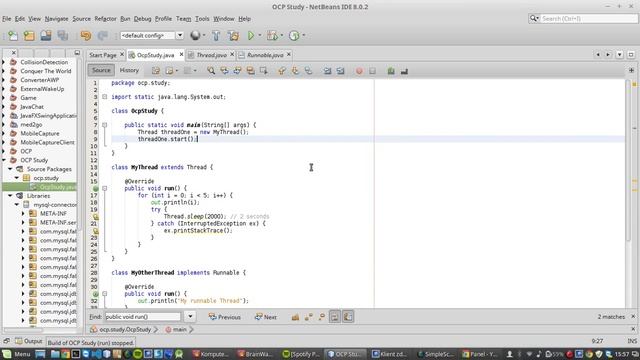This screenshot has width=640, height=360.
Task: Click the Open Project toolbar icon
Action: (x=46, y=36)
